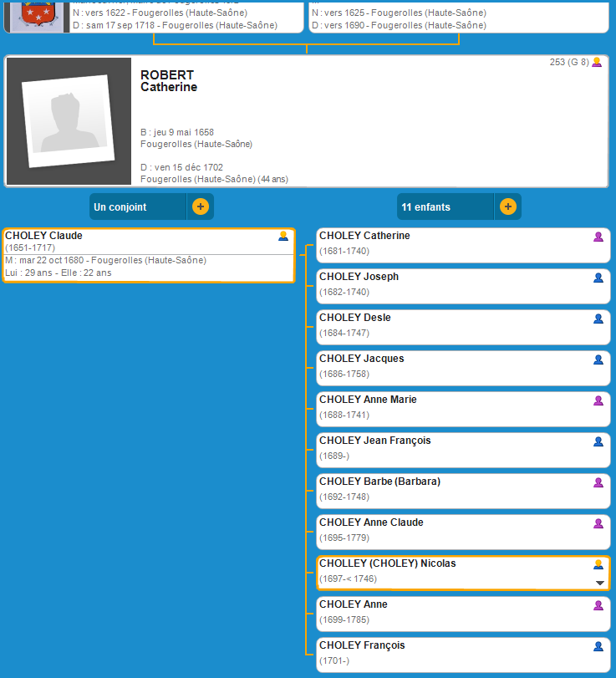Click the female icon on CHOLEY Catherine
The height and width of the screenshot is (678, 616).
598,237
